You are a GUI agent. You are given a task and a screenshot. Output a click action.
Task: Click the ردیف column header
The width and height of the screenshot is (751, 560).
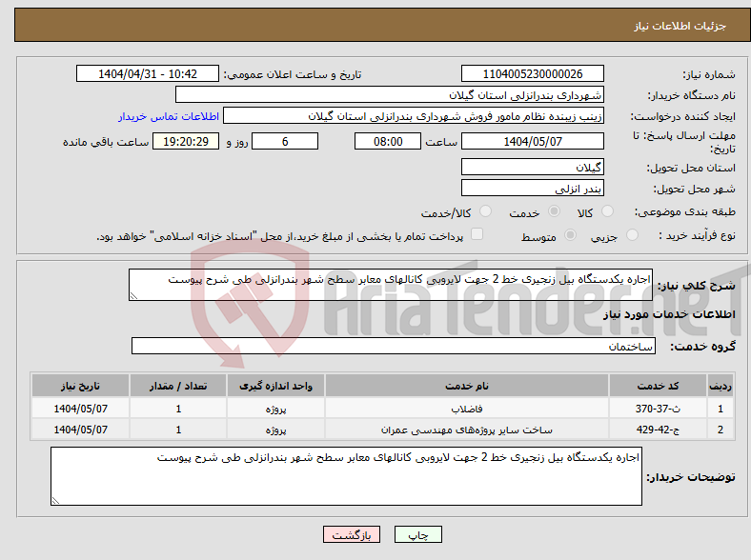721,386
